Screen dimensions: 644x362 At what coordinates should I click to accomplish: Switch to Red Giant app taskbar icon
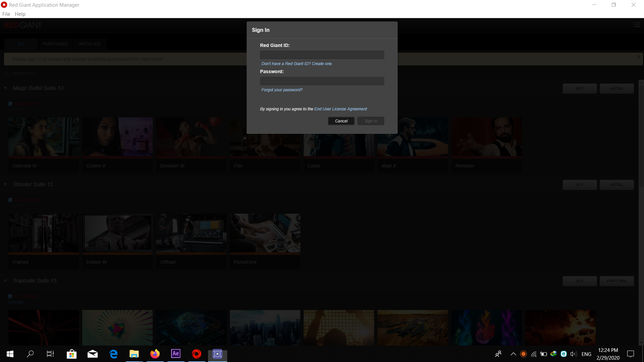click(x=197, y=354)
